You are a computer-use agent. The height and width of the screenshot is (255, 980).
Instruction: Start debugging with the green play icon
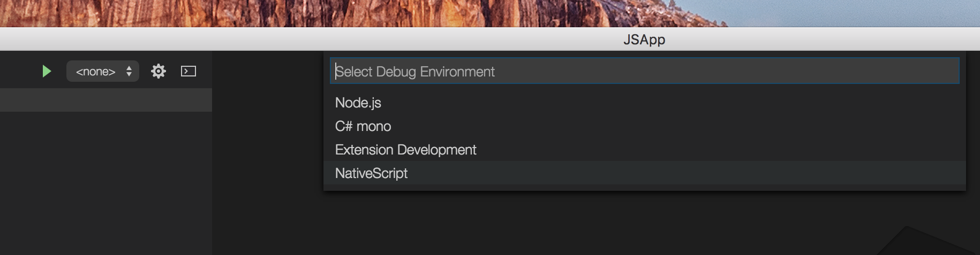[x=47, y=71]
